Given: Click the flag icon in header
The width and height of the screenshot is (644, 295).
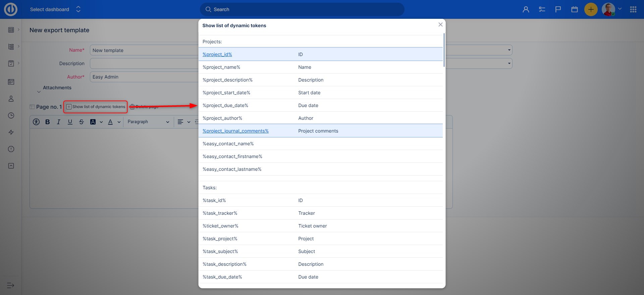Looking at the screenshot, I should click(x=558, y=9).
